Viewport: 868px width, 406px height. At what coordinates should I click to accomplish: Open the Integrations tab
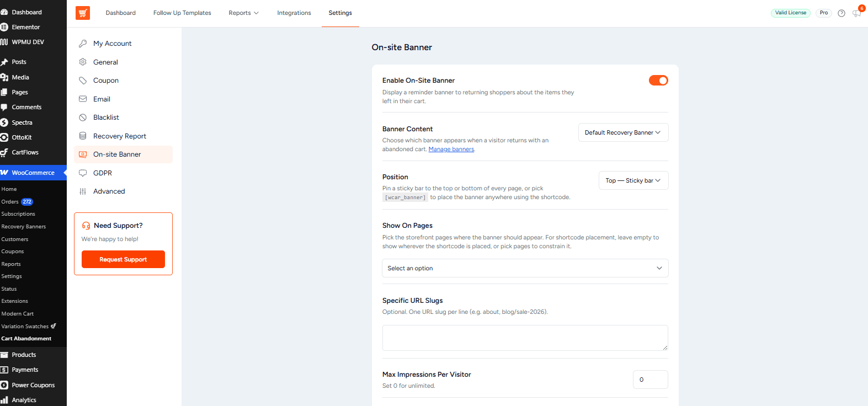tap(294, 13)
